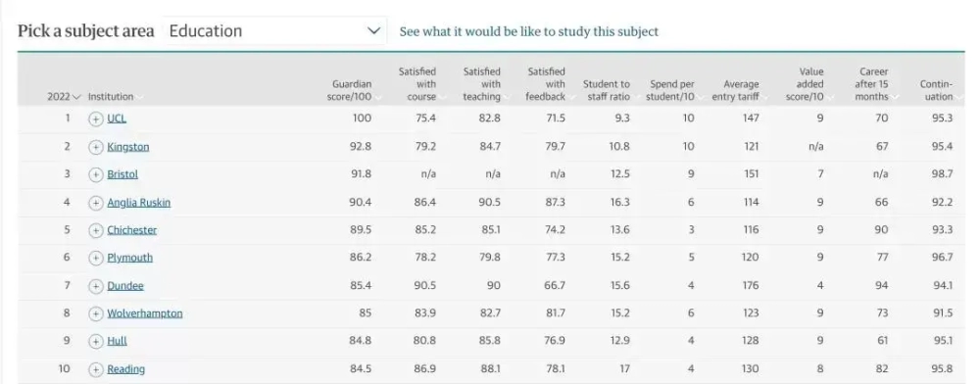This screenshot has width=980, height=384.
Task: Expand Anglia Ruskin row plus icon
Action: click(x=96, y=203)
